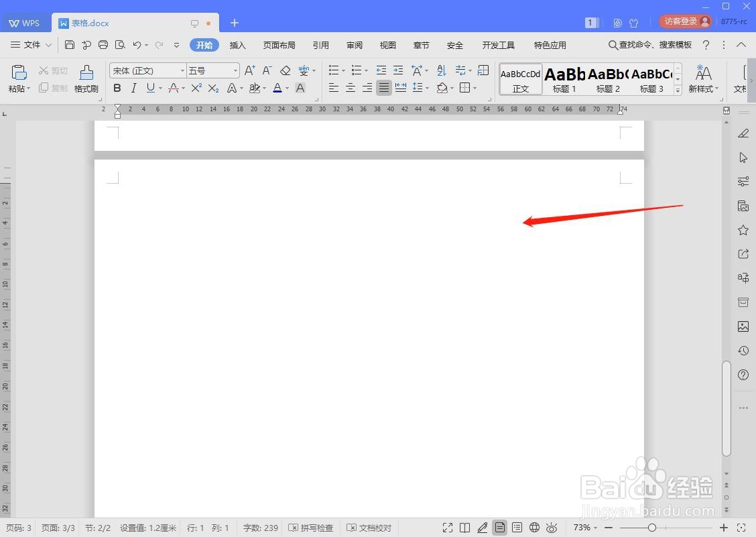Toggle Bold formatting
Screen dimensions: 756x537
point(117,88)
